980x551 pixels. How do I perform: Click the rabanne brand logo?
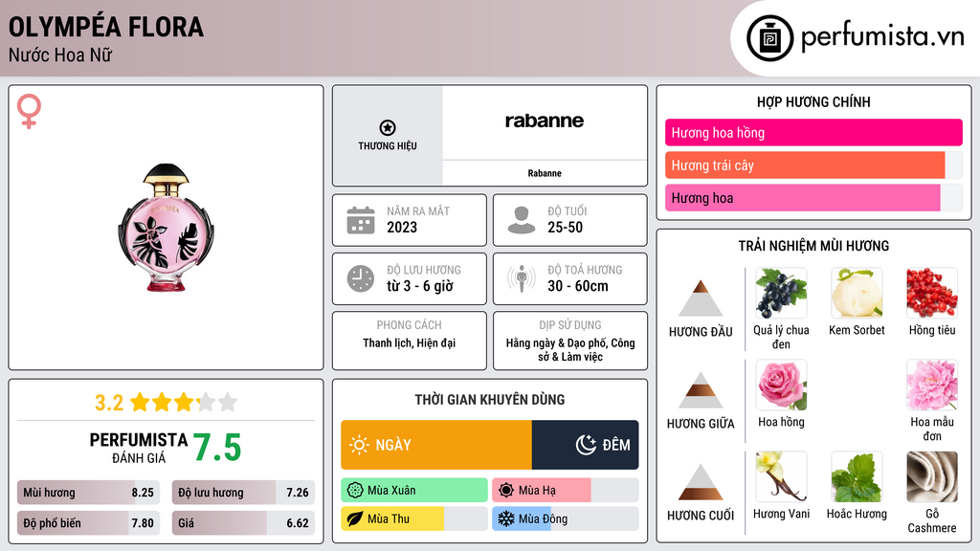pyautogui.click(x=544, y=121)
